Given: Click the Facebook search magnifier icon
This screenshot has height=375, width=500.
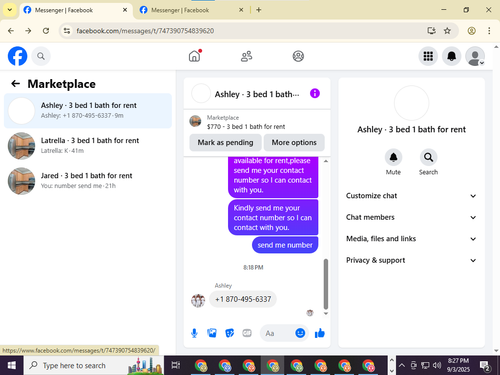Looking at the screenshot, I should click(x=41, y=56).
